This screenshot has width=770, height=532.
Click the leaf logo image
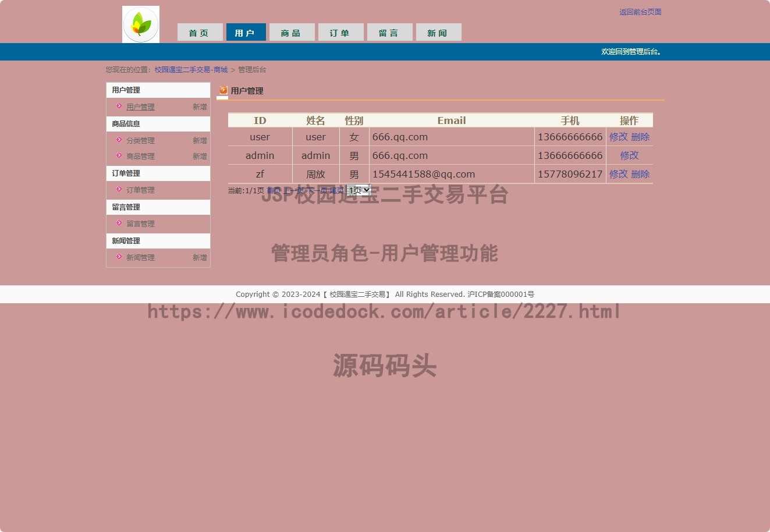point(141,24)
